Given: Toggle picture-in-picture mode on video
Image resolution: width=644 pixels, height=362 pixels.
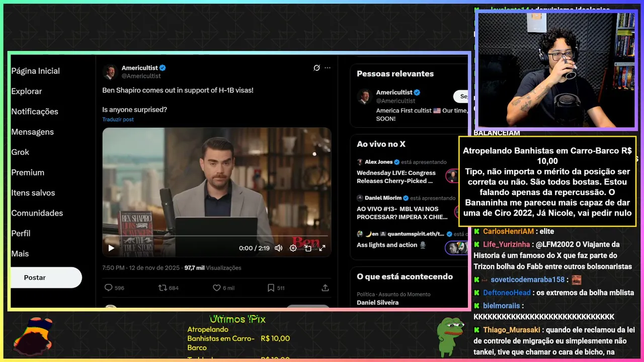Looking at the screenshot, I should [307, 248].
